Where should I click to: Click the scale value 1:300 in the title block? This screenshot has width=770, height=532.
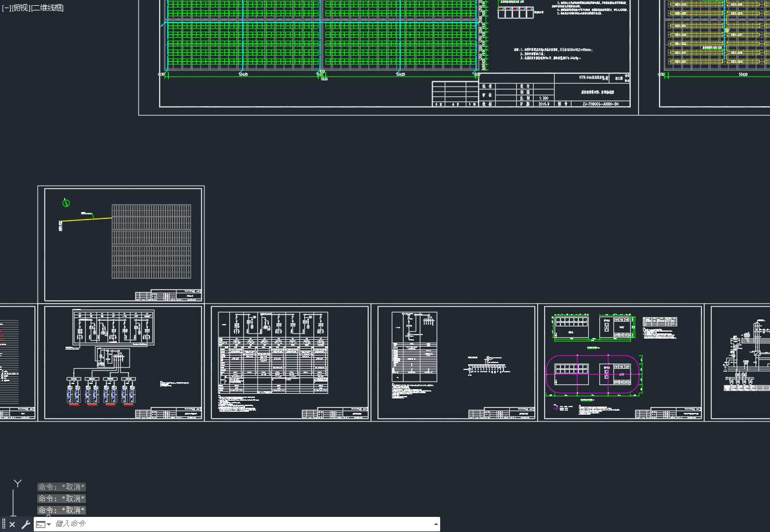[544, 99]
